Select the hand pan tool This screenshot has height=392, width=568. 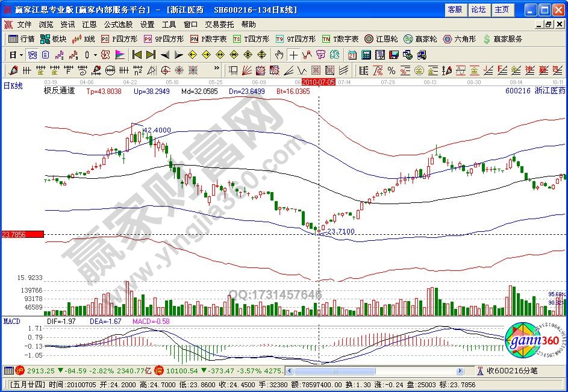point(279,54)
